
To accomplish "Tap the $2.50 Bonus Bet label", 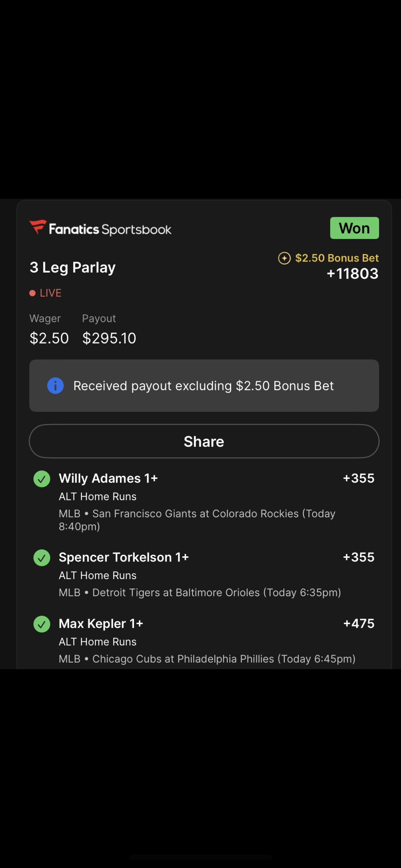I will click(337, 258).
